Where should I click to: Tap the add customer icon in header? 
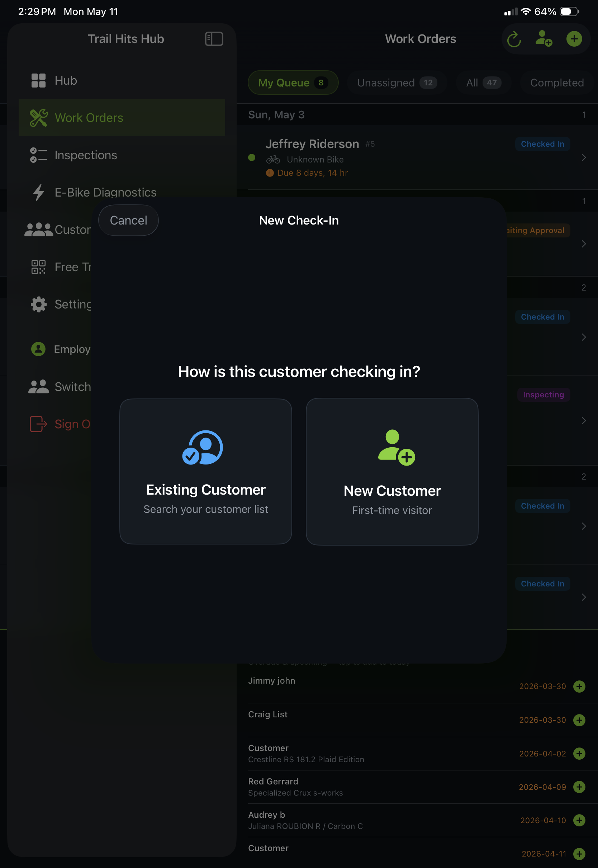[x=544, y=39]
